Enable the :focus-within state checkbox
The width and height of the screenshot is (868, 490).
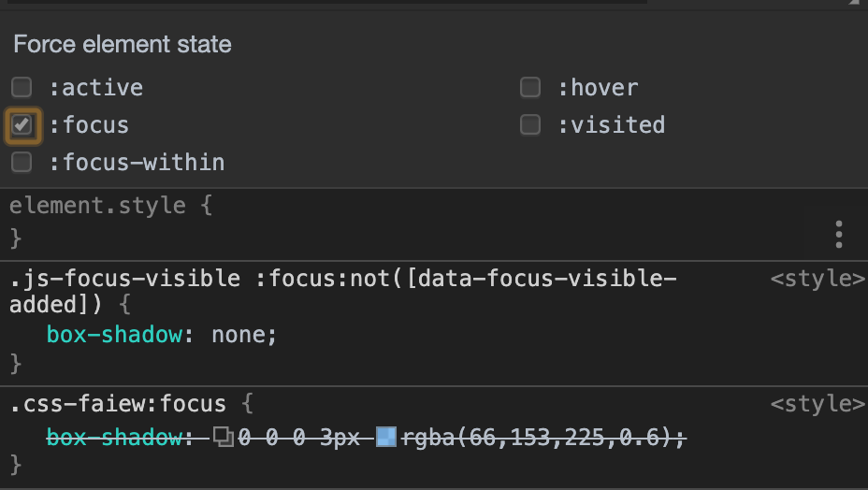[x=22, y=162]
